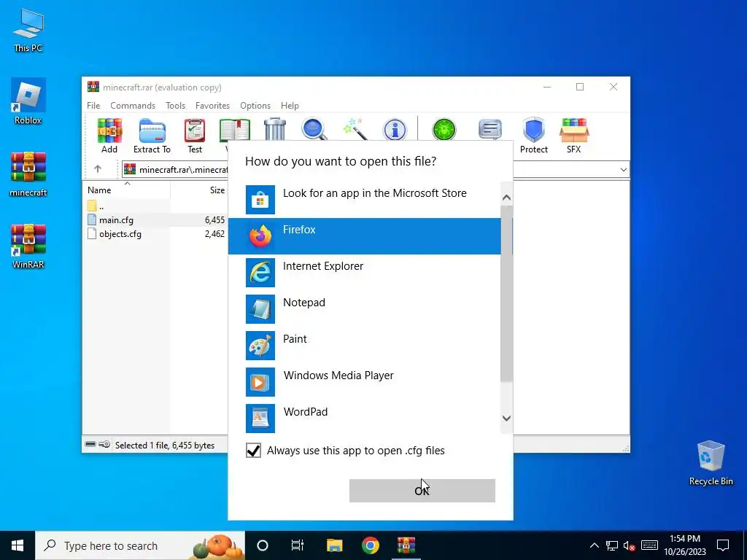747x560 pixels.
Task: Click the green VirusScan bug icon
Action: tap(444, 129)
